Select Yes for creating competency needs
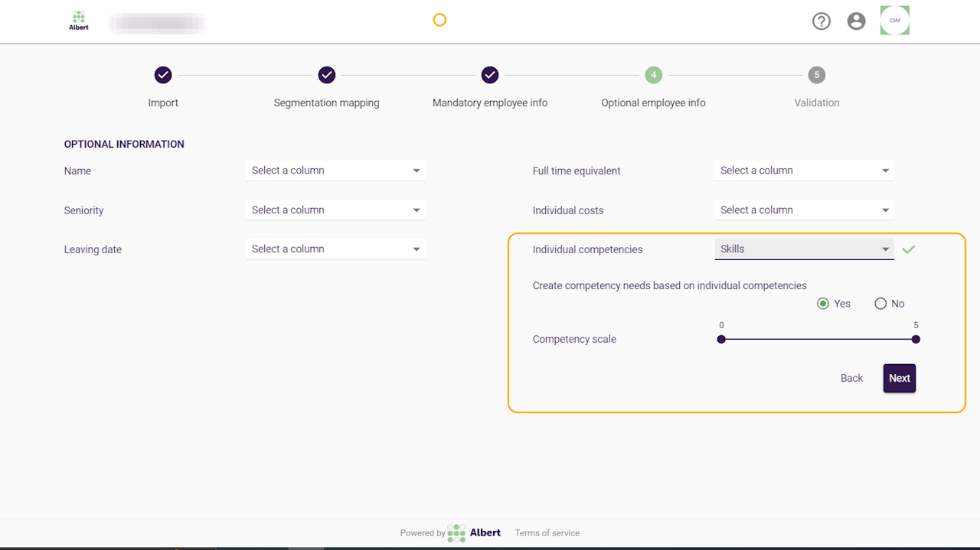Screen dimensions: 980x550 pos(823,304)
